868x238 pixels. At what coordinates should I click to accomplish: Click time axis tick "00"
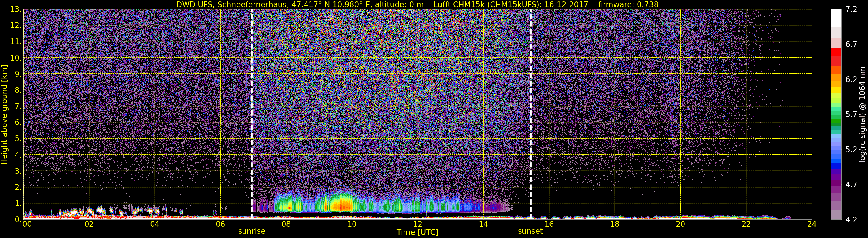coord(27,224)
